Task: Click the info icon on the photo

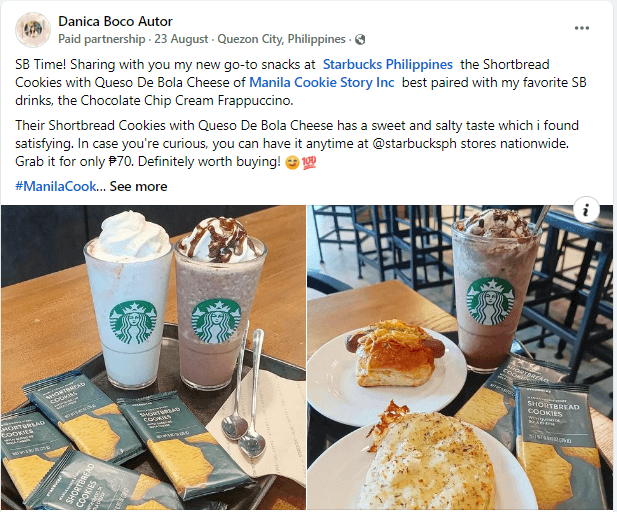Action: click(586, 210)
